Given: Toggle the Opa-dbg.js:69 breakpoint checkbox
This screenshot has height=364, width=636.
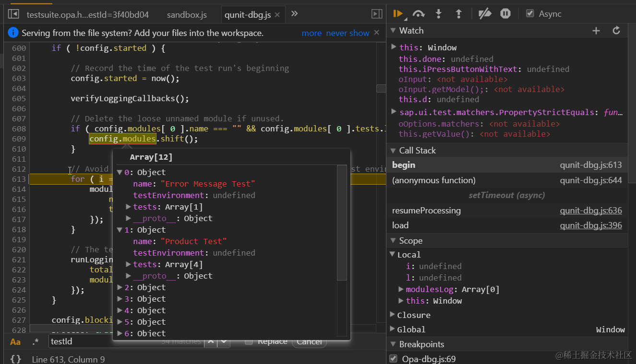Looking at the screenshot, I should click(393, 359).
